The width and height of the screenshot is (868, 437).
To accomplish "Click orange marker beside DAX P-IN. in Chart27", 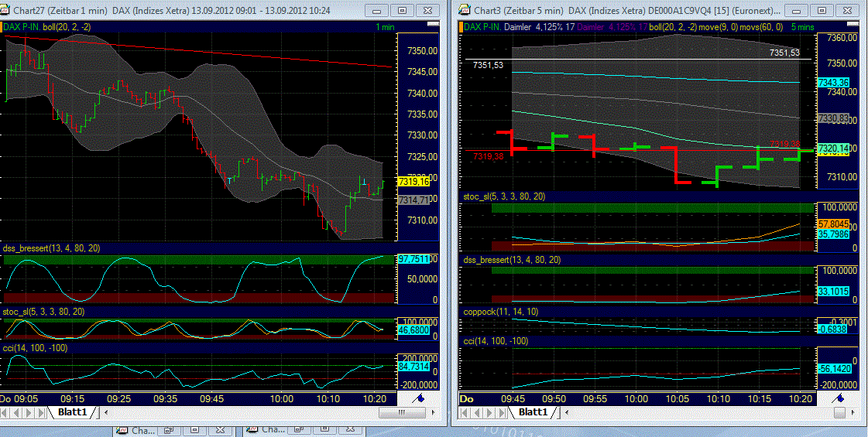I will [2, 26].
